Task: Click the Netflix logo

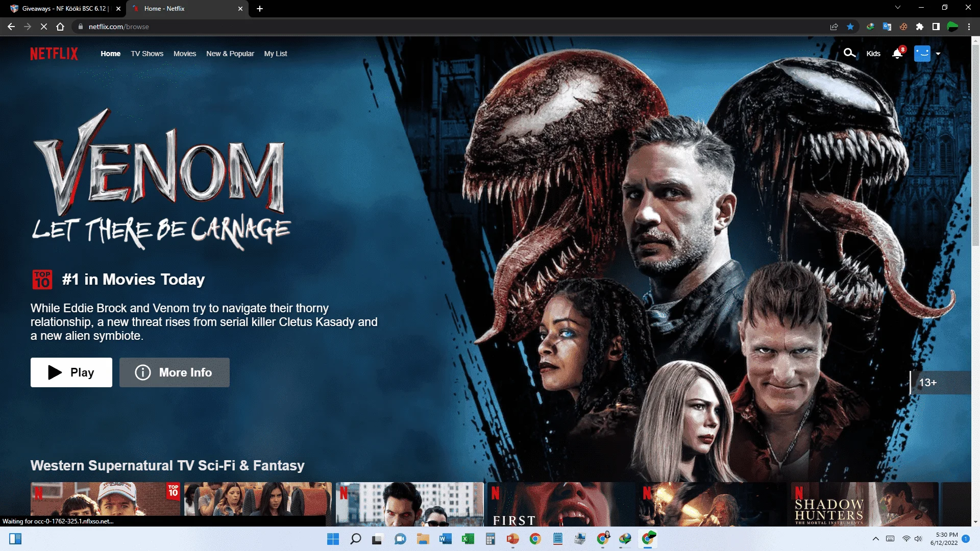Action: click(54, 54)
